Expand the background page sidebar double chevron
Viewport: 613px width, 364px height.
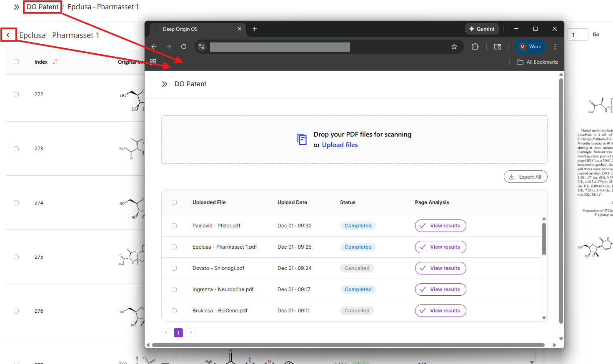click(16, 7)
